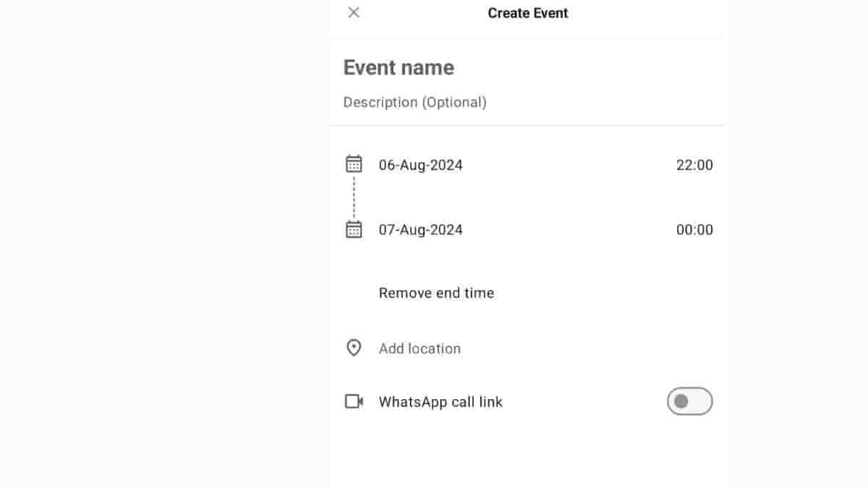Viewport: 868px width, 488px height.
Task: Click the grey knob of the call link switch
Action: click(x=681, y=401)
